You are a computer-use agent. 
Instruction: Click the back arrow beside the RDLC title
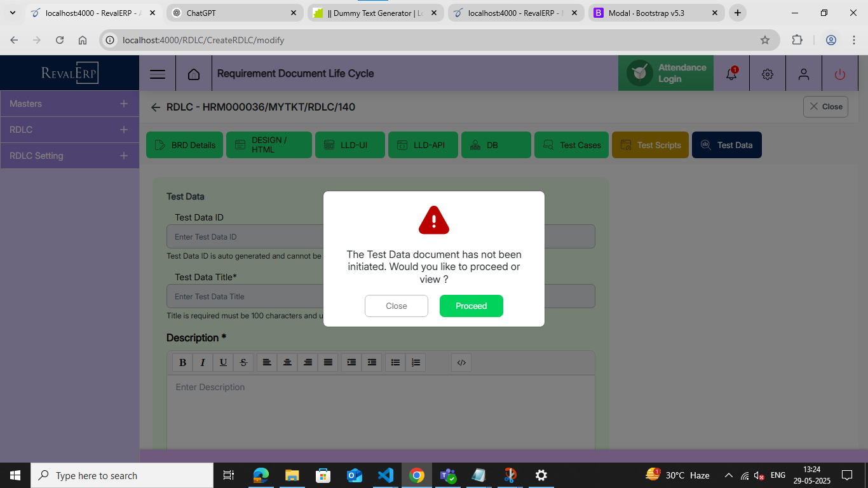(156, 107)
